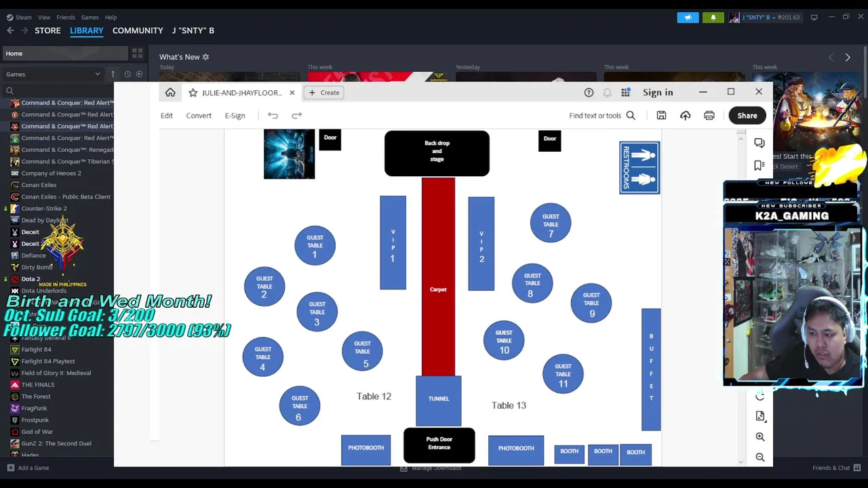Image resolution: width=868 pixels, height=488 pixels.
Task: Open Games menu in Steam
Action: click(x=90, y=17)
